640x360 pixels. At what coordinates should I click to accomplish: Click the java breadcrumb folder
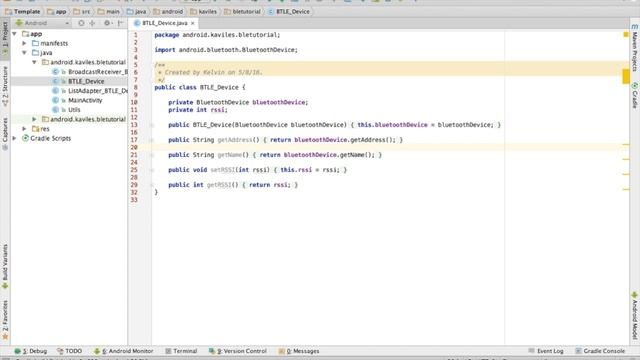click(136, 11)
